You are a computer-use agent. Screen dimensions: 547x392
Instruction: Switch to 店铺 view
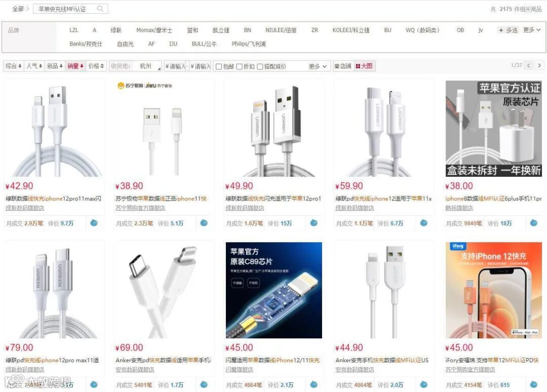343,66
